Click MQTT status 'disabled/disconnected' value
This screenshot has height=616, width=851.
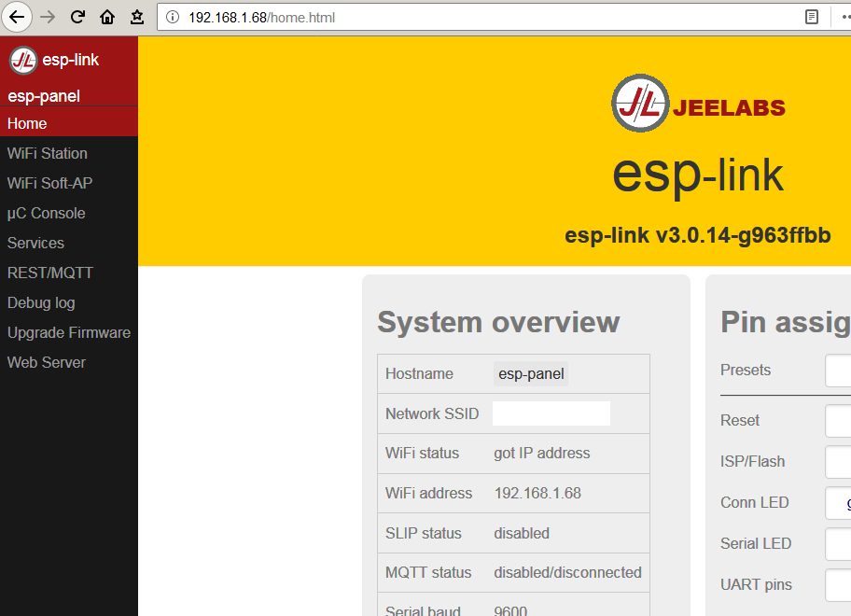[567, 572]
